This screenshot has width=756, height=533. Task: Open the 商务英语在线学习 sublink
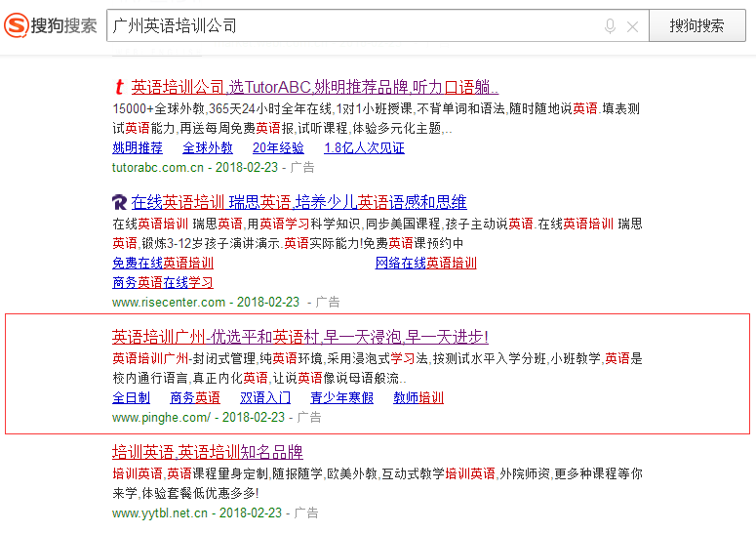pyautogui.click(x=163, y=283)
